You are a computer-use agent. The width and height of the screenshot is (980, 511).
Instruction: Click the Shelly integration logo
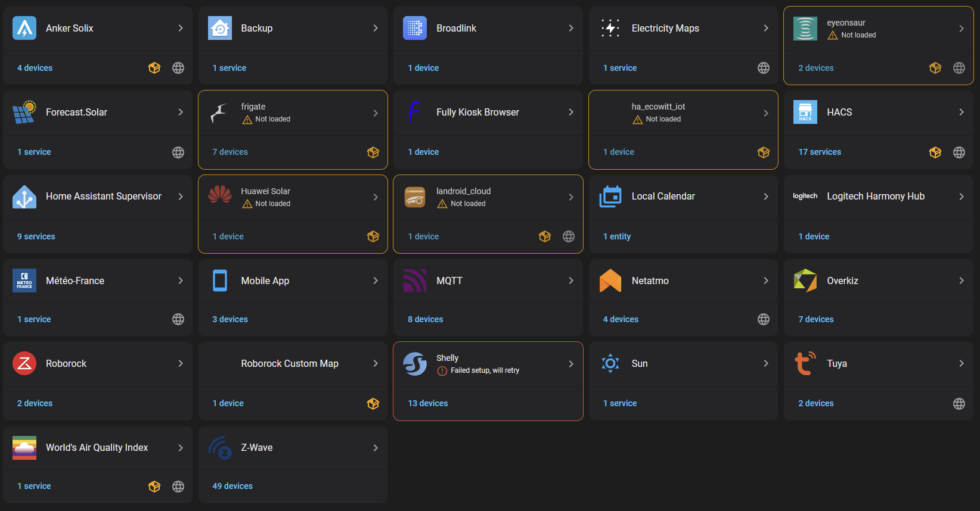(x=415, y=364)
